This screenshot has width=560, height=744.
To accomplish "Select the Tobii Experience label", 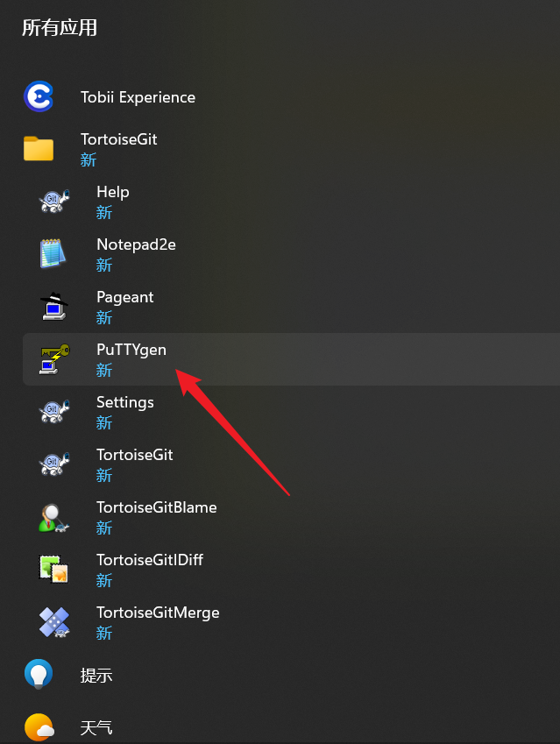I will coord(138,97).
